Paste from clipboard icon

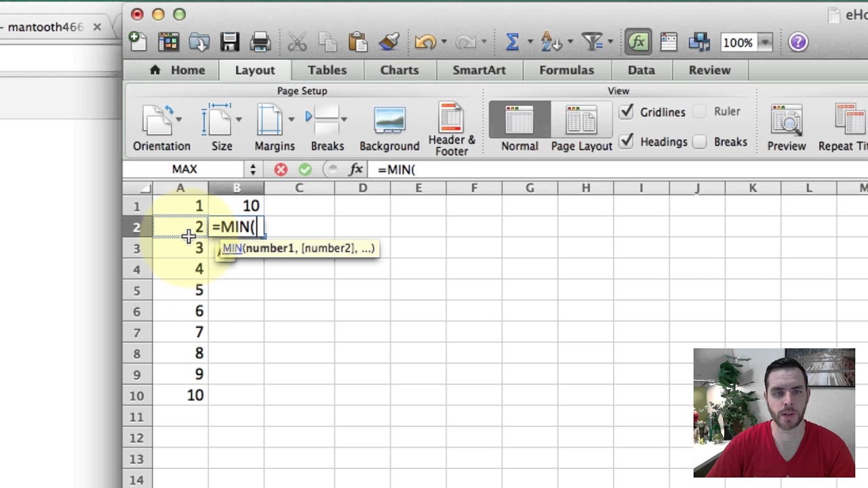[x=357, y=42]
